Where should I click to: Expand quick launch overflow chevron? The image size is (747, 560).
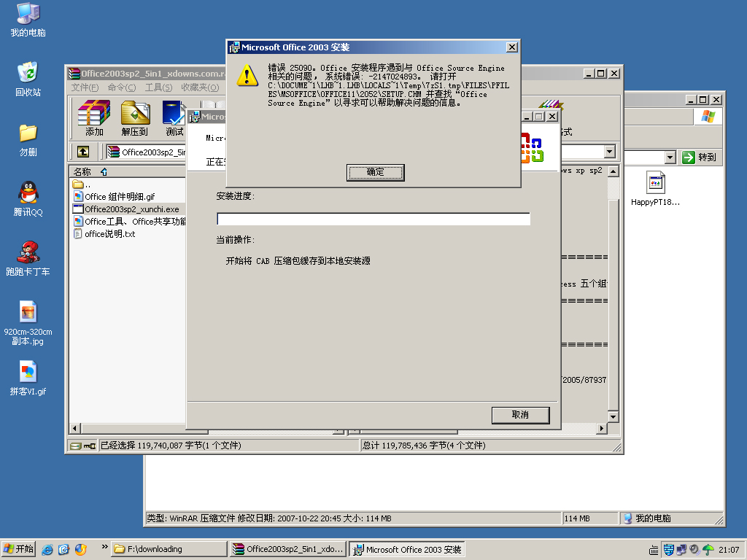click(104, 547)
